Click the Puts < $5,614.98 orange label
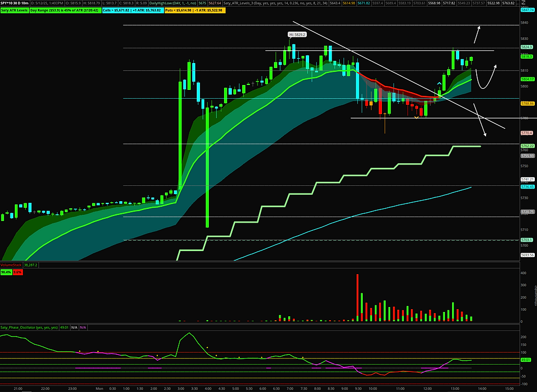This screenshot has height=392, width=537. 194,10
